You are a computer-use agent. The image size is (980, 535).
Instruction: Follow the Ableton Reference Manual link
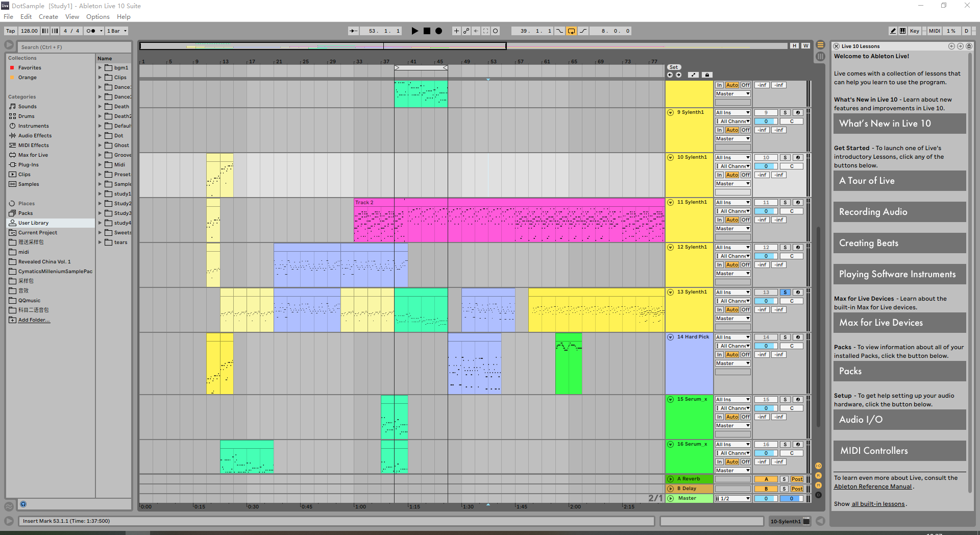[x=873, y=487]
